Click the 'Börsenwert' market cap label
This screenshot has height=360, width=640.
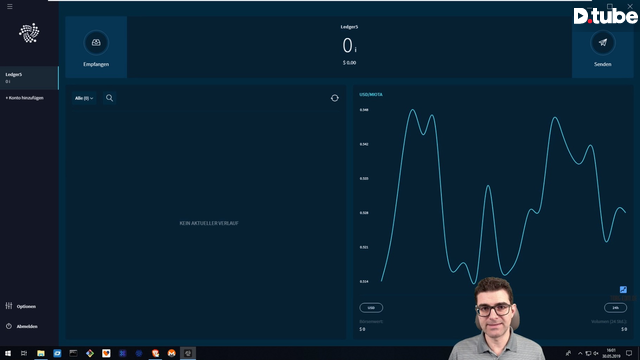coord(371,322)
